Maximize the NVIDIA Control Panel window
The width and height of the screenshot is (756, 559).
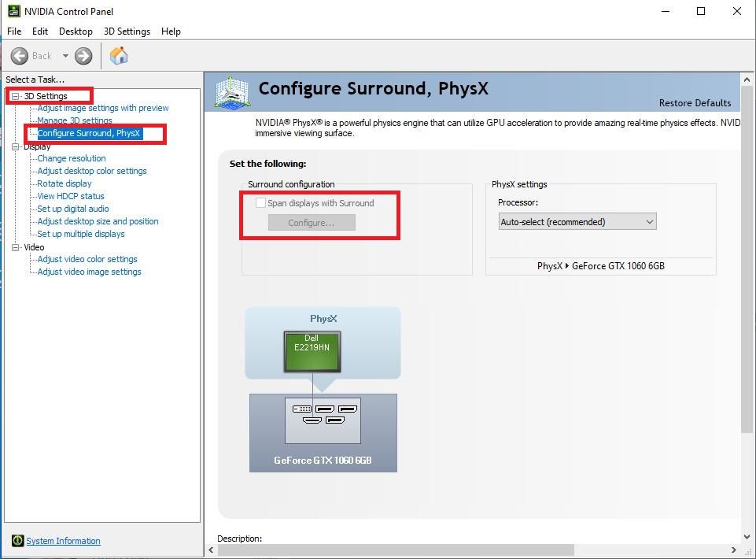(701, 11)
